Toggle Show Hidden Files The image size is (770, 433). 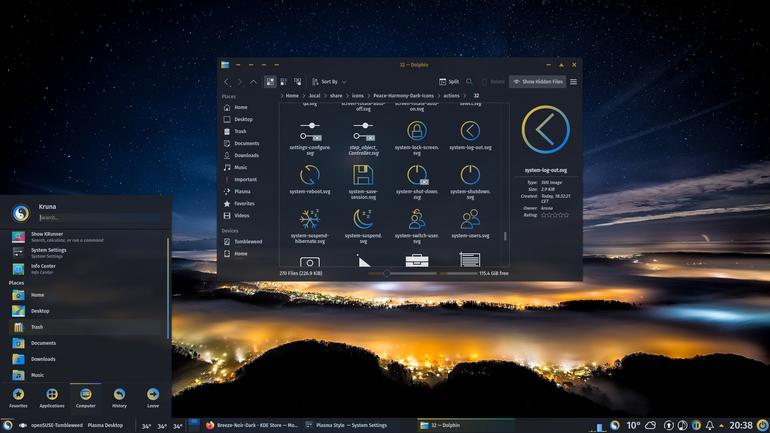click(x=538, y=81)
